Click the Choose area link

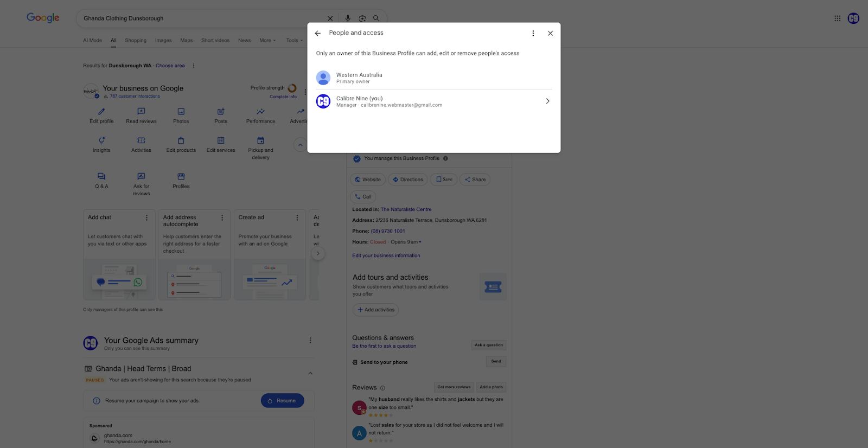pyautogui.click(x=170, y=66)
